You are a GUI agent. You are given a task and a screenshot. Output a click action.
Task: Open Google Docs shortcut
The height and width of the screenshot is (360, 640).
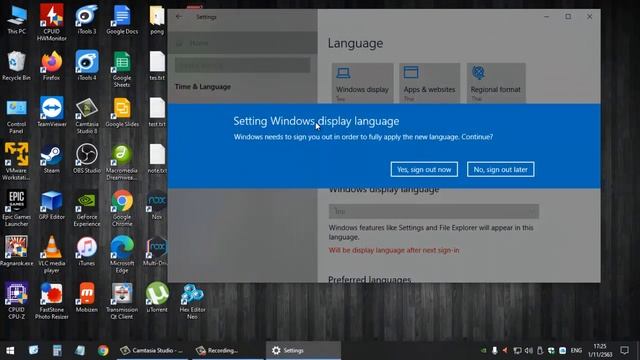tap(122, 20)
